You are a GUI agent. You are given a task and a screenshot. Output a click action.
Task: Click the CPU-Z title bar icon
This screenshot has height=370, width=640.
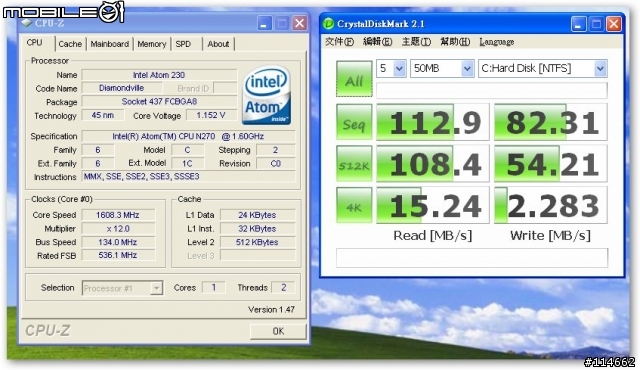click(x=26, y=23)
